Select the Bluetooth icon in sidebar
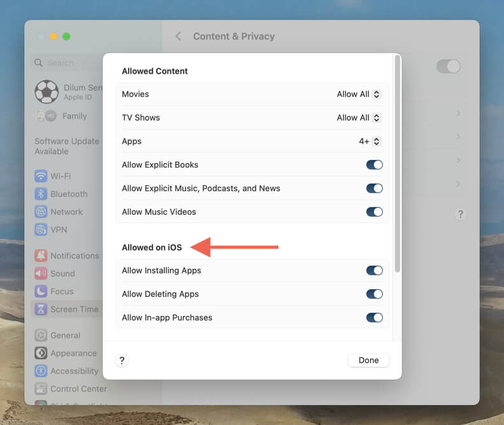This screenshot has height=425, width=504. click(x=41, y=194)
